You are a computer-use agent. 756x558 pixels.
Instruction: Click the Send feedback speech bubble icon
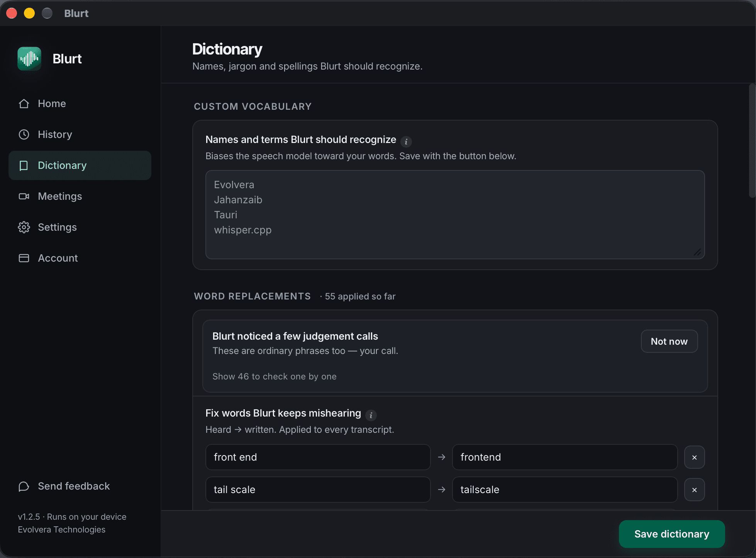point(24,486)
